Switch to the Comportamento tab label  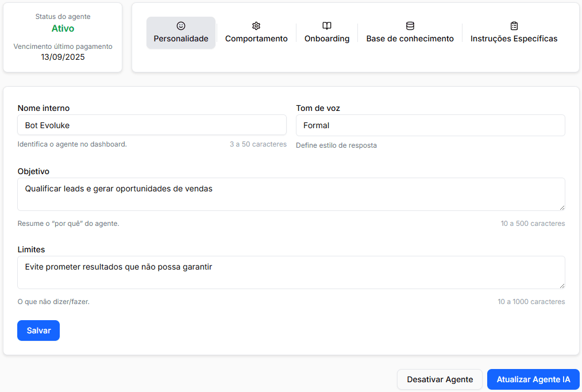[x=256, y=39]
